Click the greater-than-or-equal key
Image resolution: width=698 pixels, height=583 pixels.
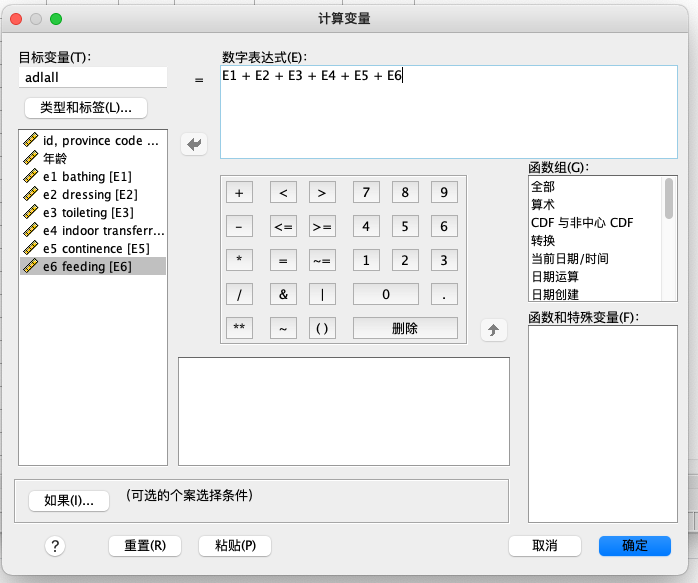[322, 227]
